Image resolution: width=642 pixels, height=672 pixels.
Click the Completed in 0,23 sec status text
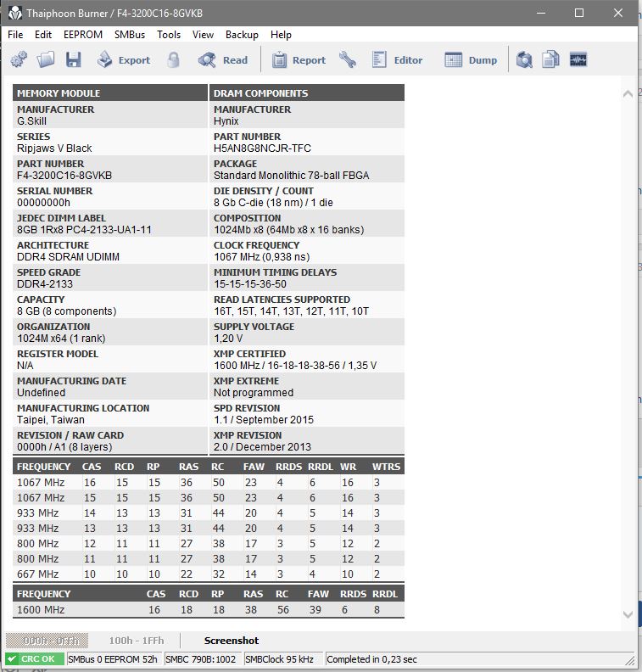pos(371,659)
